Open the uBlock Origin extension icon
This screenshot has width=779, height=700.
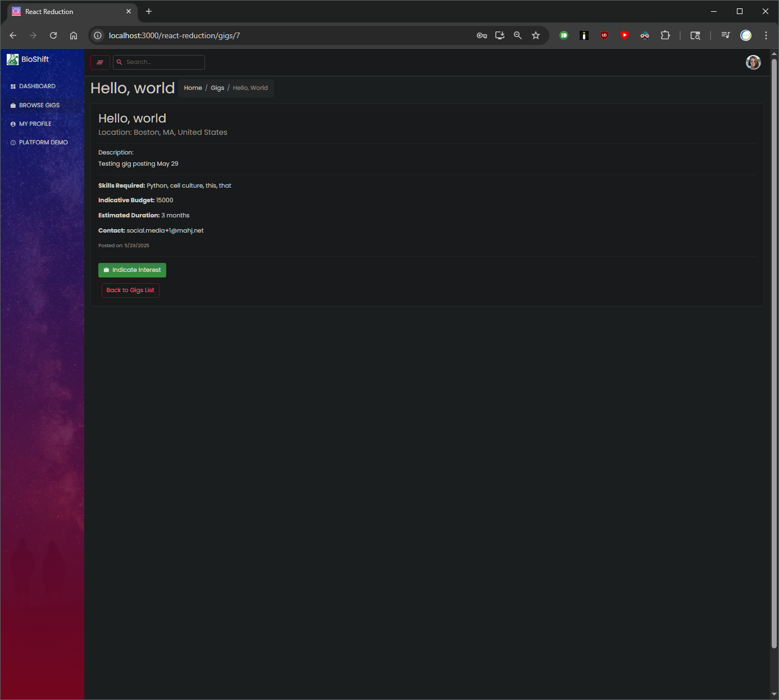(604, 35)
